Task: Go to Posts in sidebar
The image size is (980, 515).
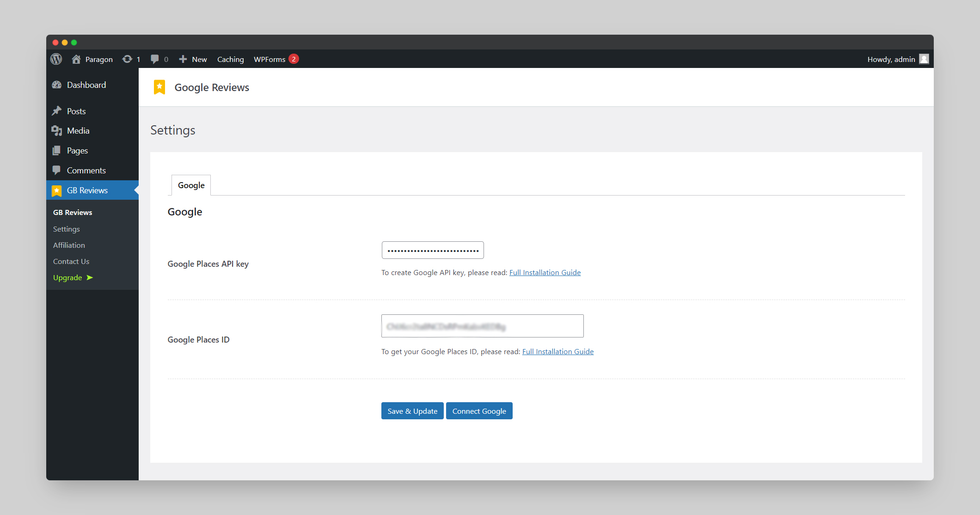Action: pos(76,111)
